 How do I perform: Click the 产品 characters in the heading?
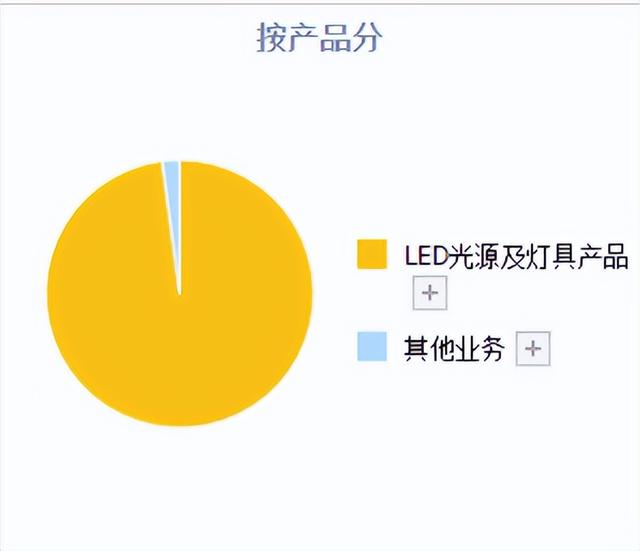click(320, 38)
